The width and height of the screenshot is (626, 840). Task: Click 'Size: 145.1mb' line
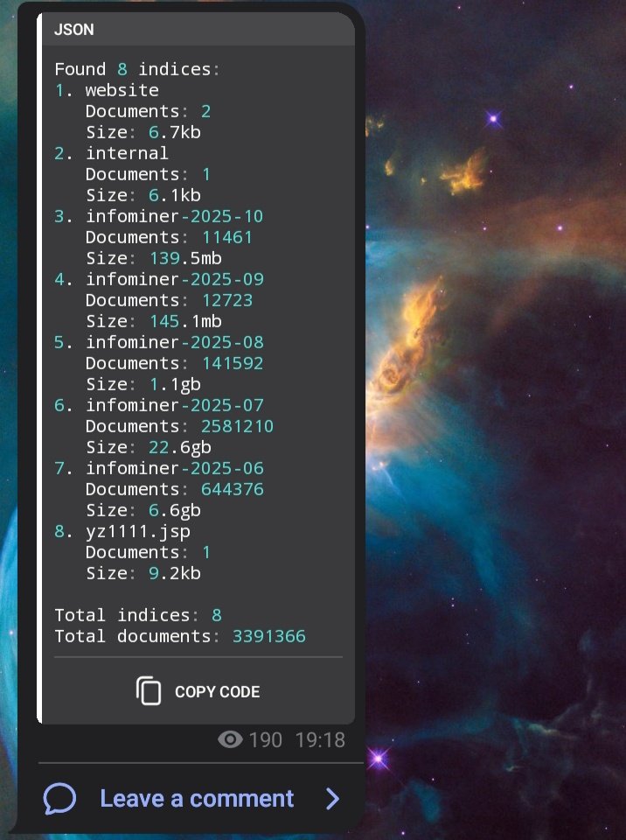(154, 321)
